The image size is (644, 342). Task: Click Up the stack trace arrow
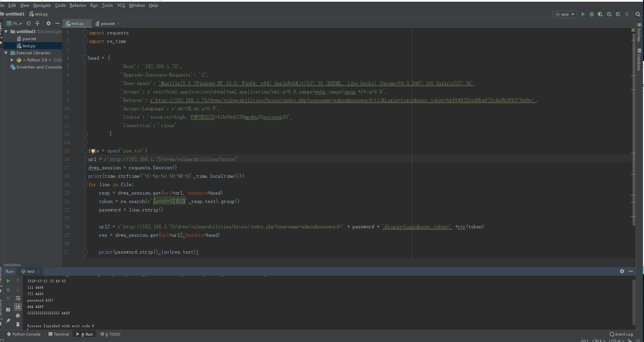point(18,281)
